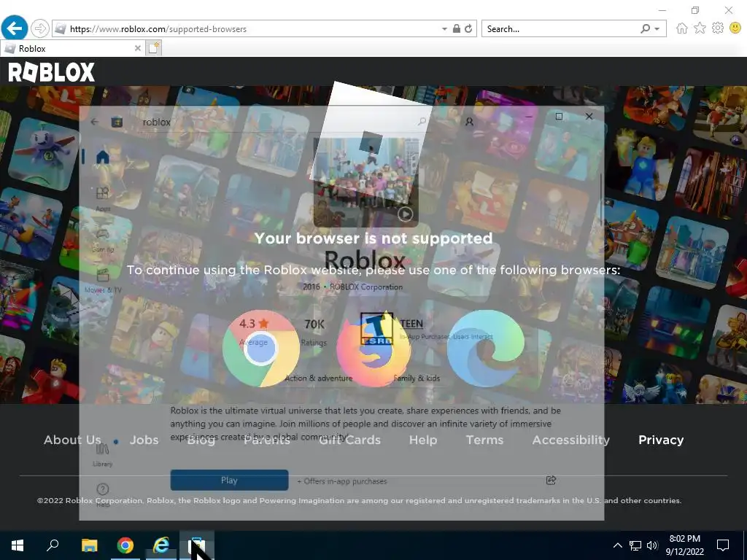Open the Help footer link
The height and width of the screenshot is (560, 747).
pos(423,440)
